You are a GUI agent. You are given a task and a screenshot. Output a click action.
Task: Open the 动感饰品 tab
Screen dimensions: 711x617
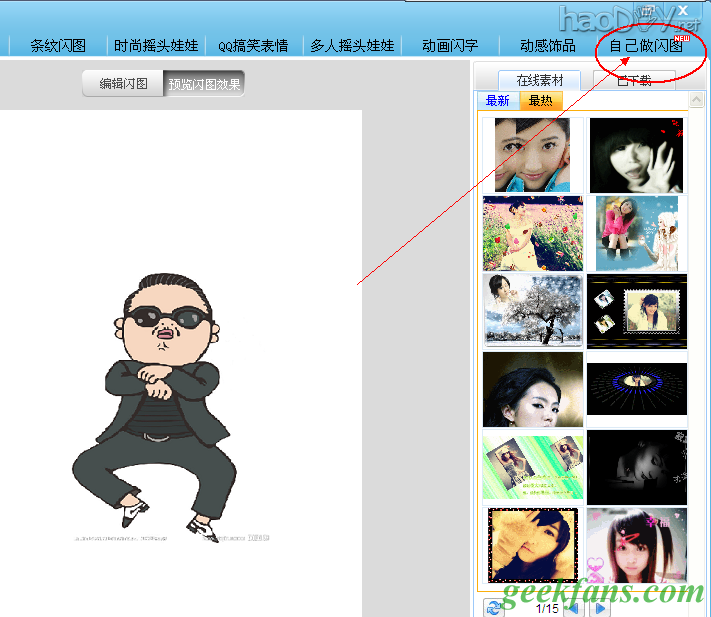[547, 45]
